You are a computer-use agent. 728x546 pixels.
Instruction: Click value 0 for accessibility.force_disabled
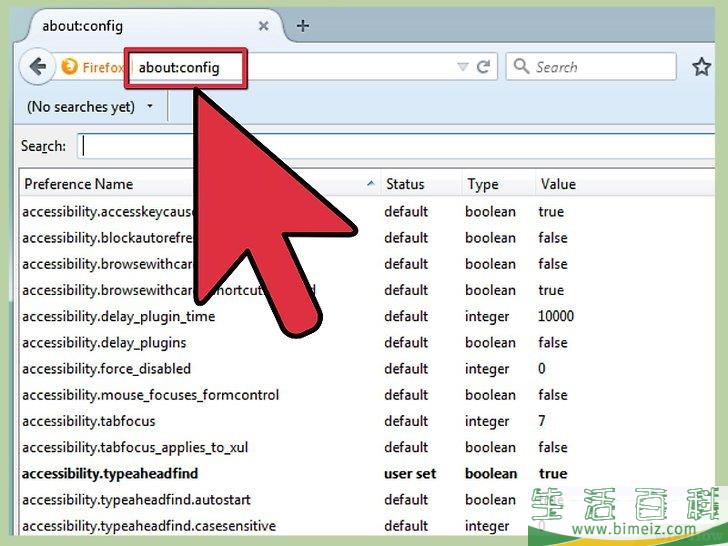[x=541, y=369]
